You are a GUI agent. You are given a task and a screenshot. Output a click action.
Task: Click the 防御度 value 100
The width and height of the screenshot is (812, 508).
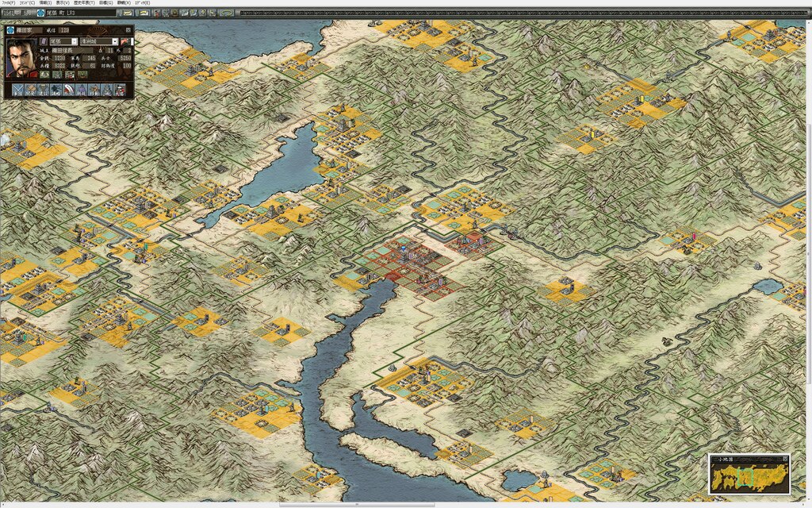[127, 66]
